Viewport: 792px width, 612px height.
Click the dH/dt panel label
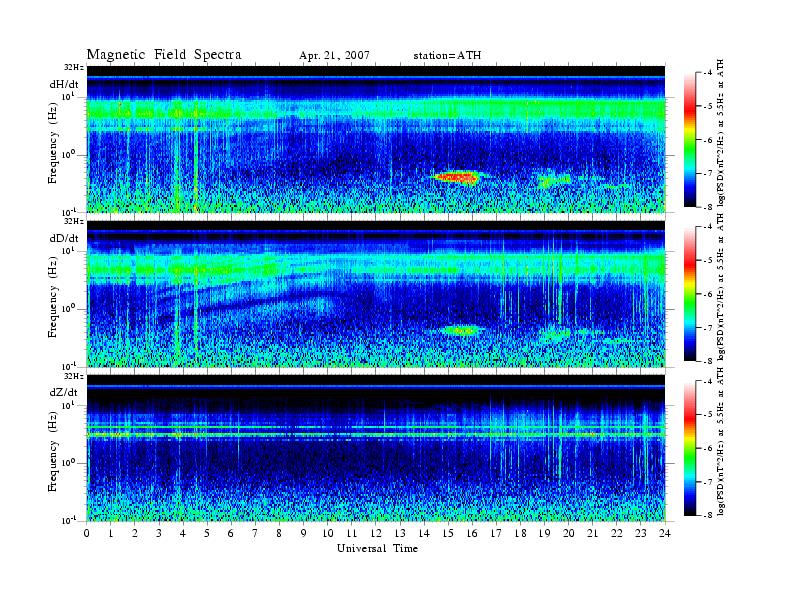(64, 85)
